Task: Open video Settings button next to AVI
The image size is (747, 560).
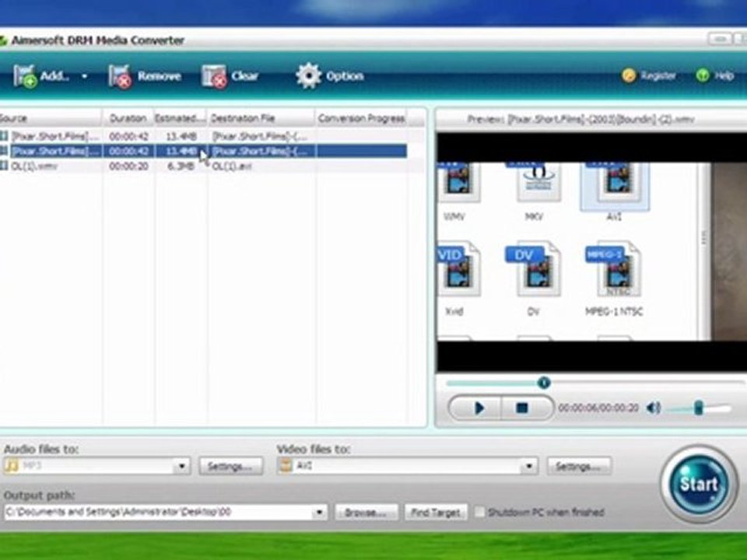Action: (x=579, y=466)
